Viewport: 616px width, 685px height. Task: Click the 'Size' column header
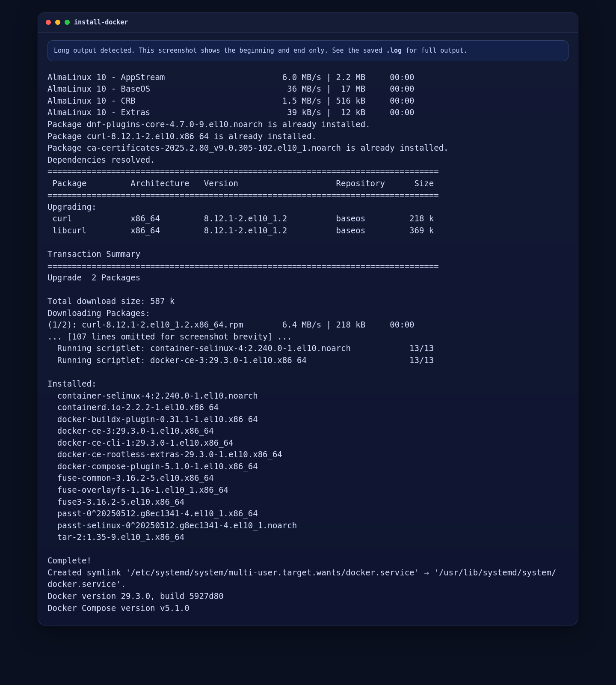tap(424, 184)
